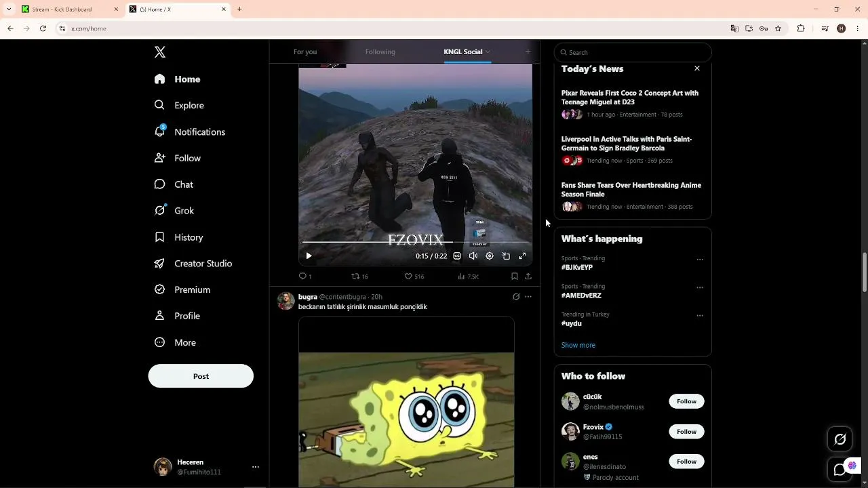Toggle picture-in-picture for the video
Screen dimensions: 868x488
506,256
